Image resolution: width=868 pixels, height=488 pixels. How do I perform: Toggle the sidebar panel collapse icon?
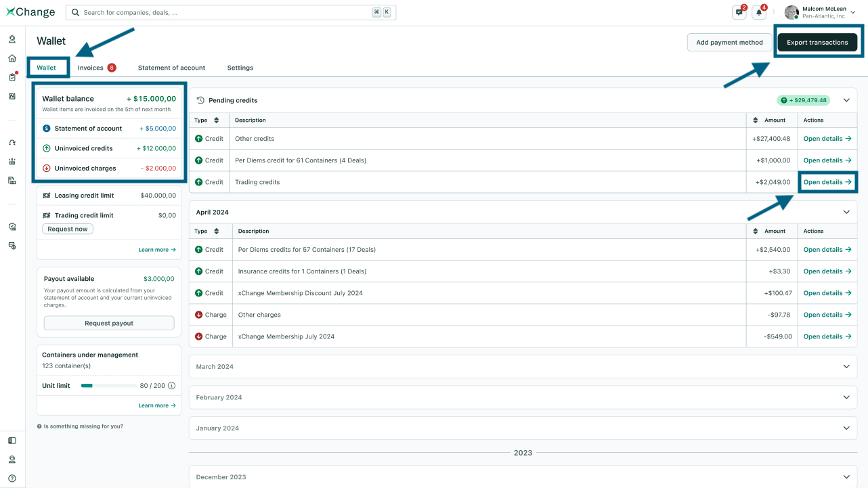click(x=12, y=441)
